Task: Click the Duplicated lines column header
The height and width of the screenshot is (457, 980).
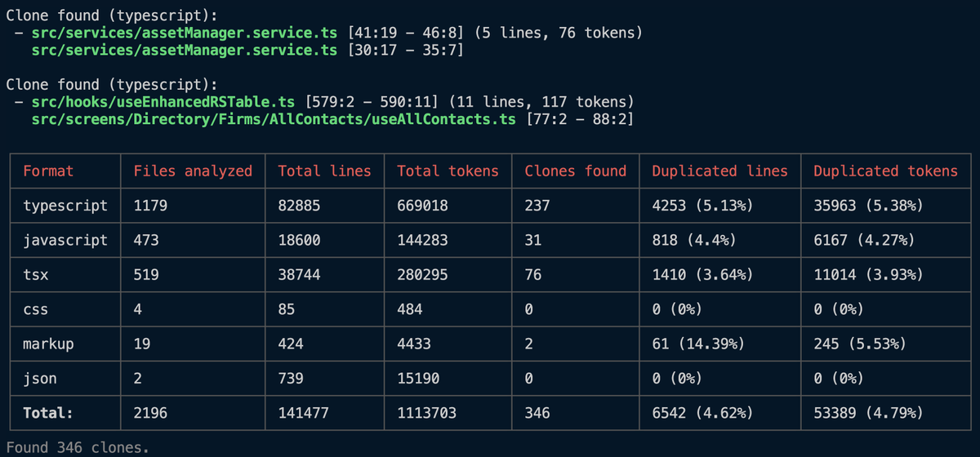Action: 719,171
